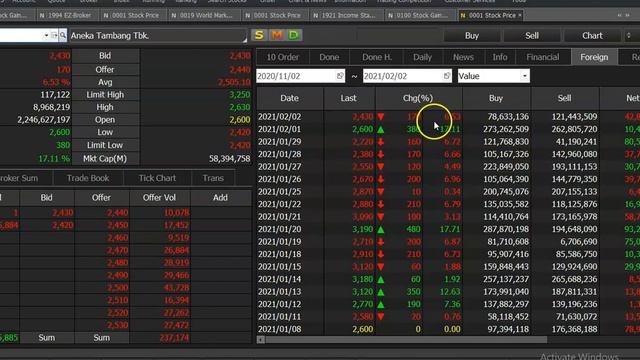Viewport: 640px width, 360px height.
Task: Click the sell value 6,706,690
Action: click(578, 242)
